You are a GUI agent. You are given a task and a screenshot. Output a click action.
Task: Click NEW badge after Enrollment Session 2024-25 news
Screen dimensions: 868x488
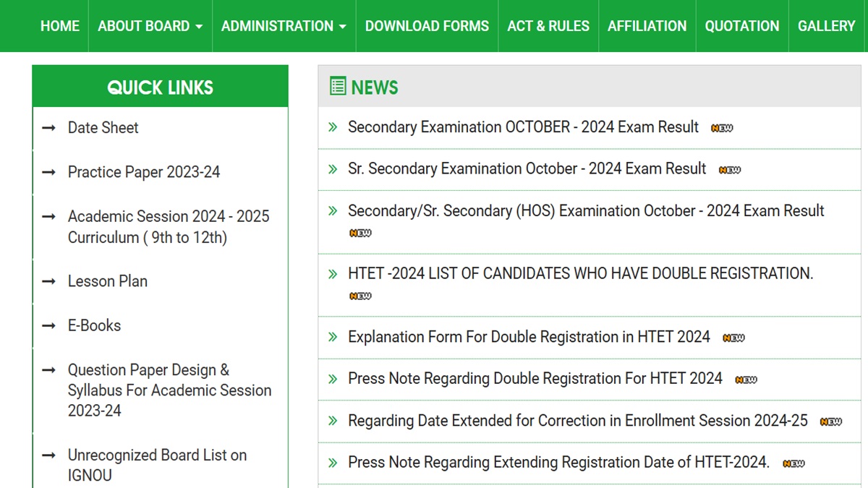831,421
